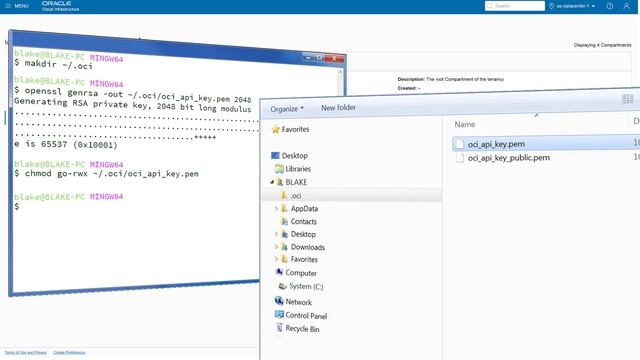The width and height of the screenshot is (640, 360).
Task: Open Control Panel from navigation pane
Action: pyautogui.click(x=301, y=316)
